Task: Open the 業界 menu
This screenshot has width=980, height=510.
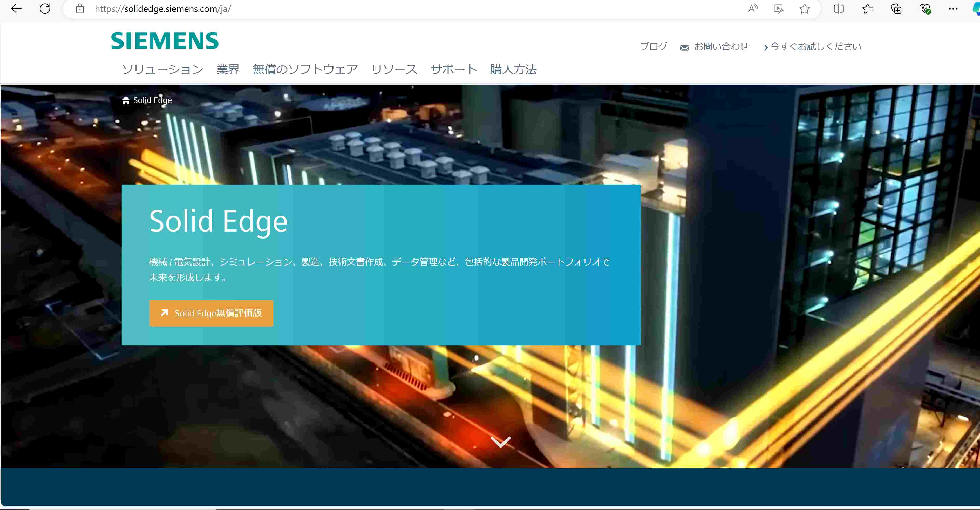Action: (x=228, y=69)
